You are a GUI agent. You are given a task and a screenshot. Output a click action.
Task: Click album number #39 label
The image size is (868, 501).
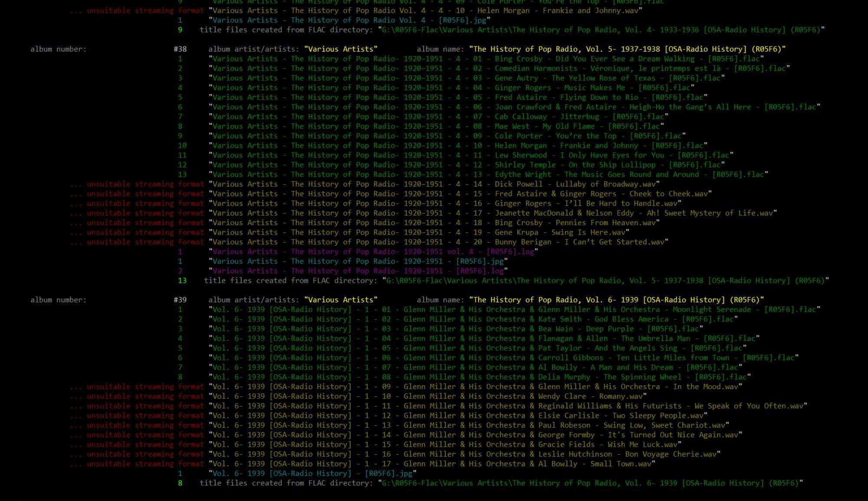(180, 300)
